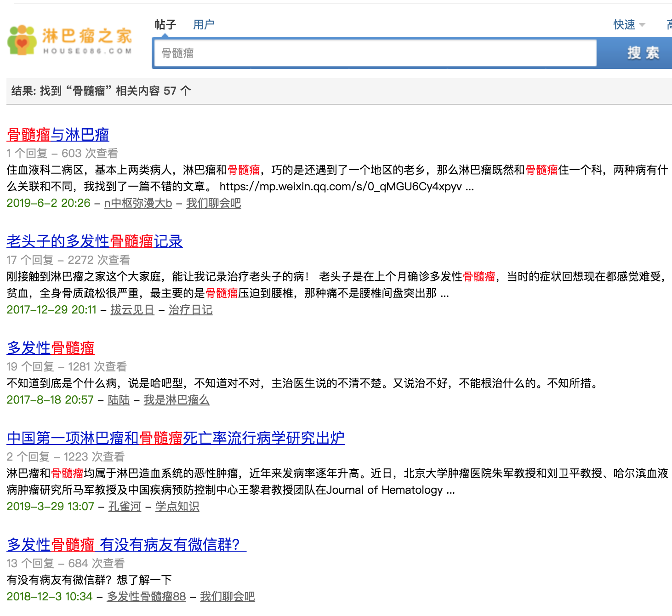This screenshot has width=672, height=616.
Task: Go to the 治疗日记 forum section
Action: (x=191, y=310)
